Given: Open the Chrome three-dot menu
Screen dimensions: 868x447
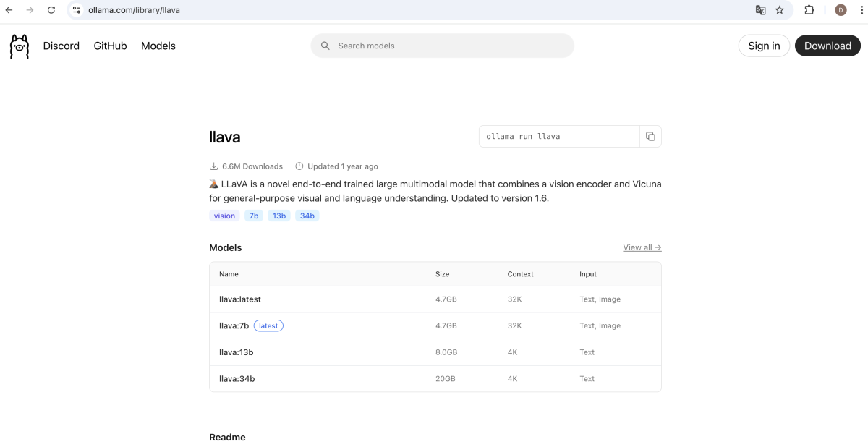Looking at the screenshot, I should click(860, 10).
